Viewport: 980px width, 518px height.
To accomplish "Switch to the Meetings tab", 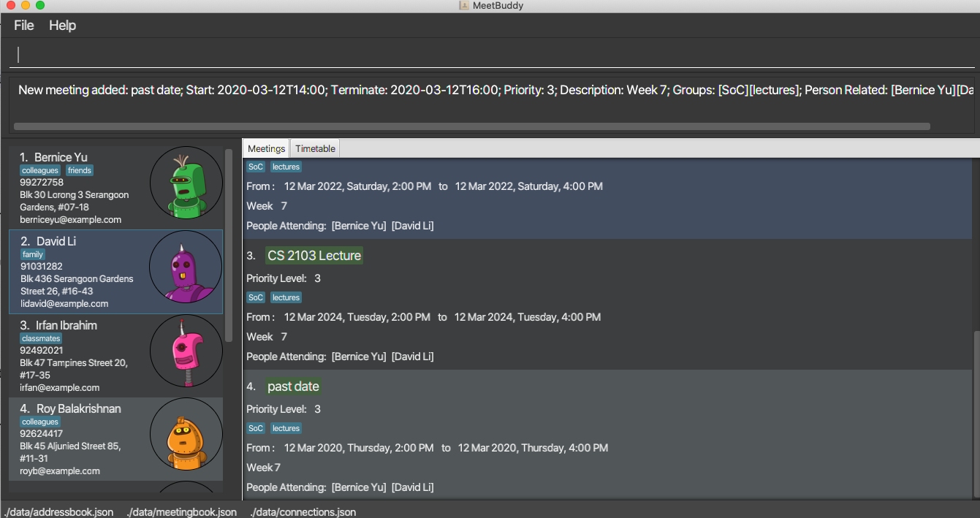I will point(266,148).
